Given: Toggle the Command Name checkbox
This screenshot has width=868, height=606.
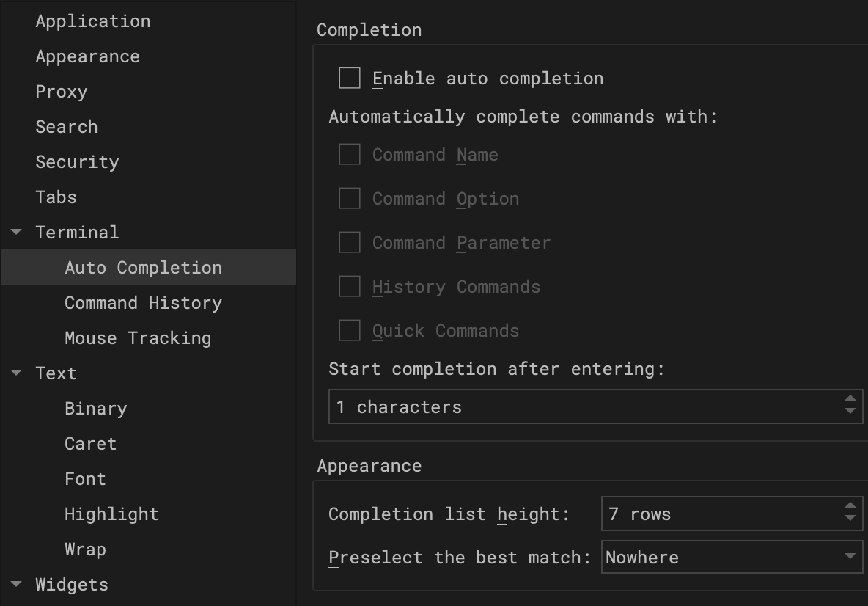Looking at the screenshot, I should tap(350, 155).
